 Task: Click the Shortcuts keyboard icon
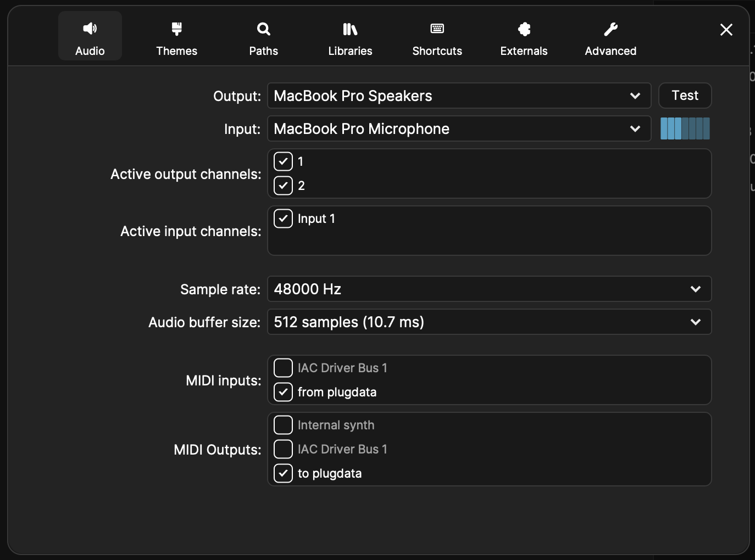(437, 29)
